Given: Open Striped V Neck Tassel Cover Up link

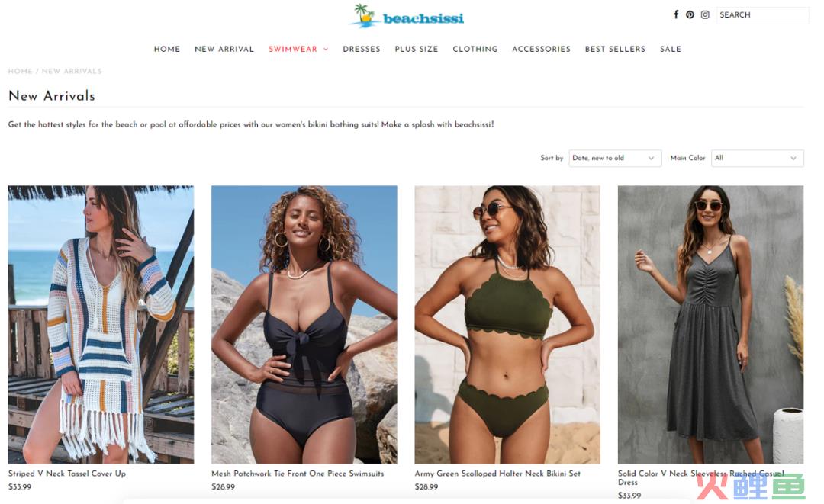Looking at the screenshot, I should click(x=66, y=473).
